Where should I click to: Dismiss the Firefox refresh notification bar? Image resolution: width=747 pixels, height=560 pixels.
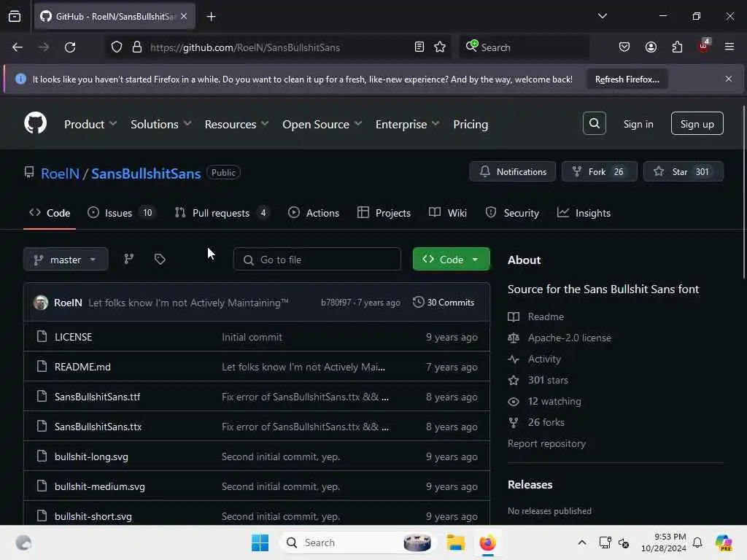(x=729, y=79)
